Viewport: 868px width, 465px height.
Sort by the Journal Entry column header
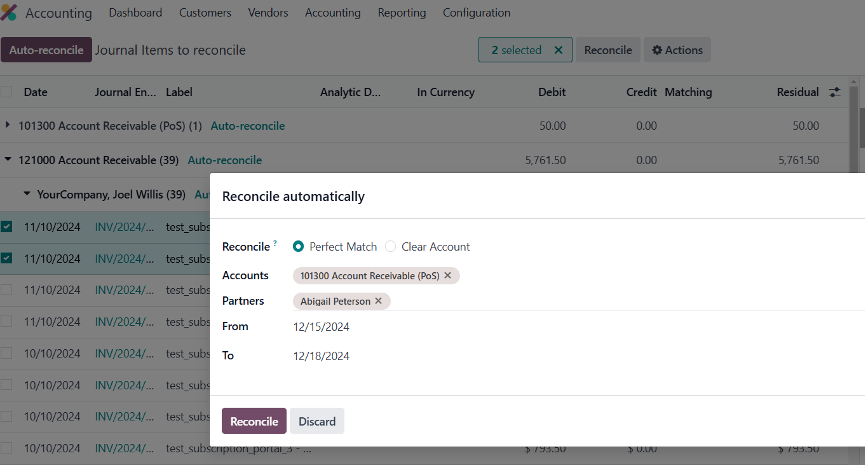click(x=125, y=92)
